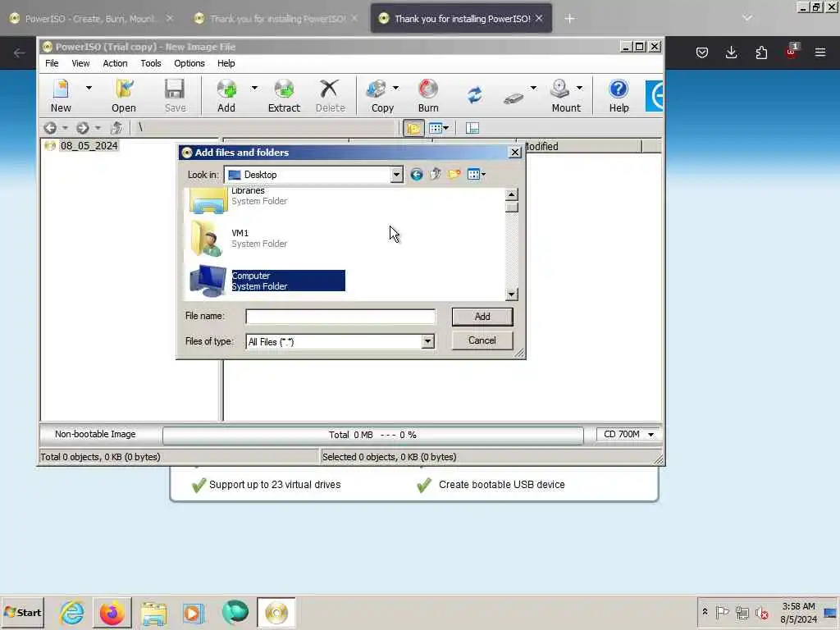Click the file list scroll up arrow

pyautogui.click(x=512, y=194)
